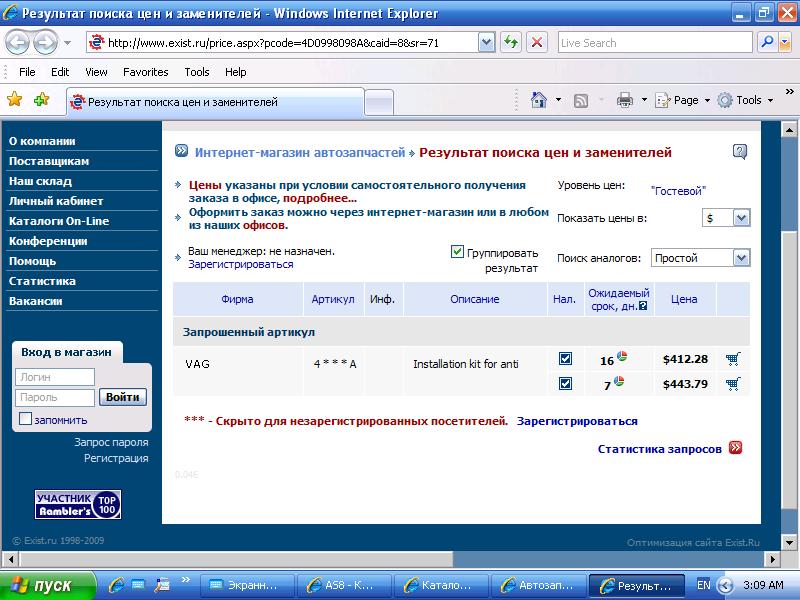Click the browser Refresh button
Image resolution: width=800 pixels, height=600 pixels.
coord(511,43)
